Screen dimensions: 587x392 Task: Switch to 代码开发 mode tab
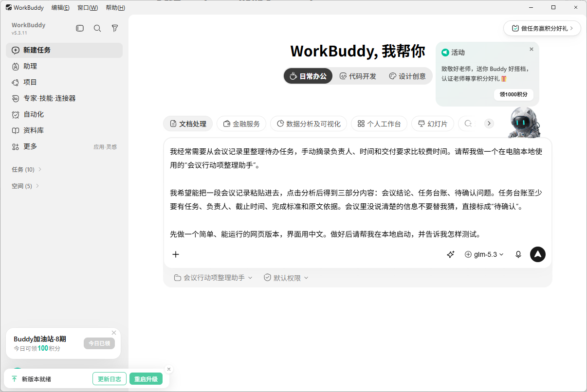pos(358,76)
